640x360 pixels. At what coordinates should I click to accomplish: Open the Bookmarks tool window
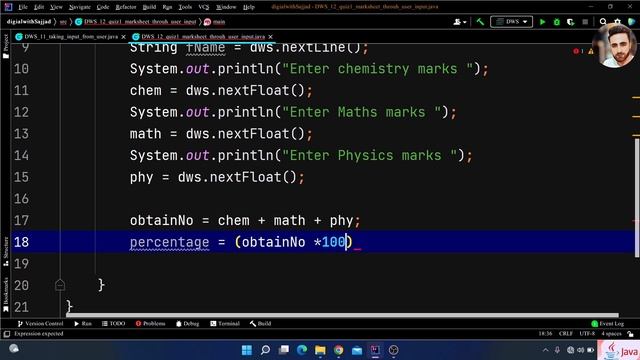pos(6,294)
